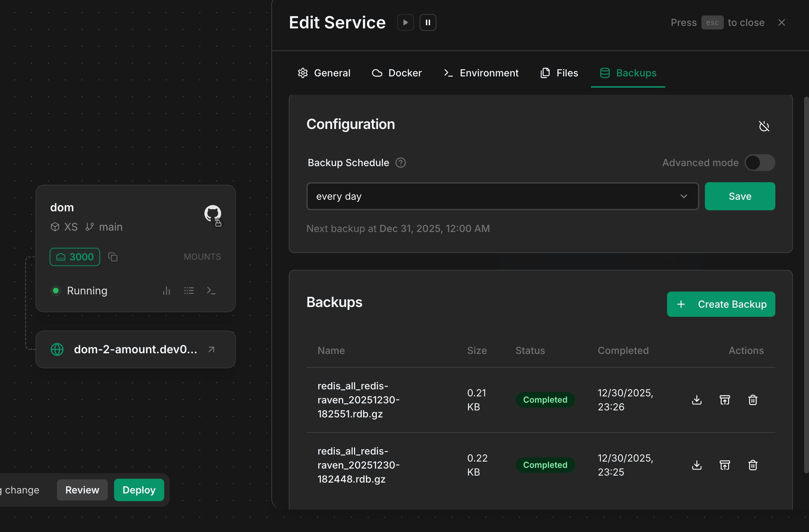Viewport: 809px width, 532px height.
Task: Open dom-2-amount domain external link
Action: [211, 349]
